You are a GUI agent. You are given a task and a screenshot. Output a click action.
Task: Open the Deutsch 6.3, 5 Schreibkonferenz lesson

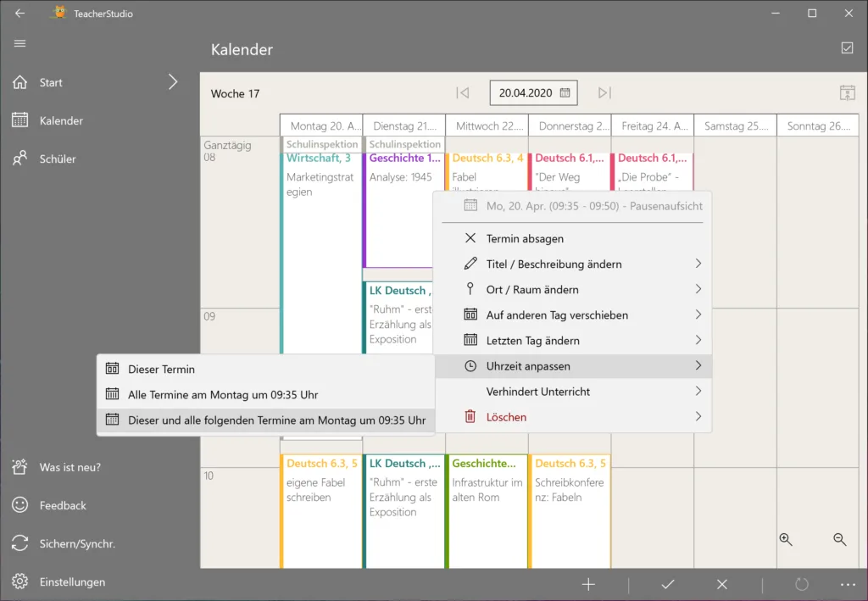coord(570,511)
